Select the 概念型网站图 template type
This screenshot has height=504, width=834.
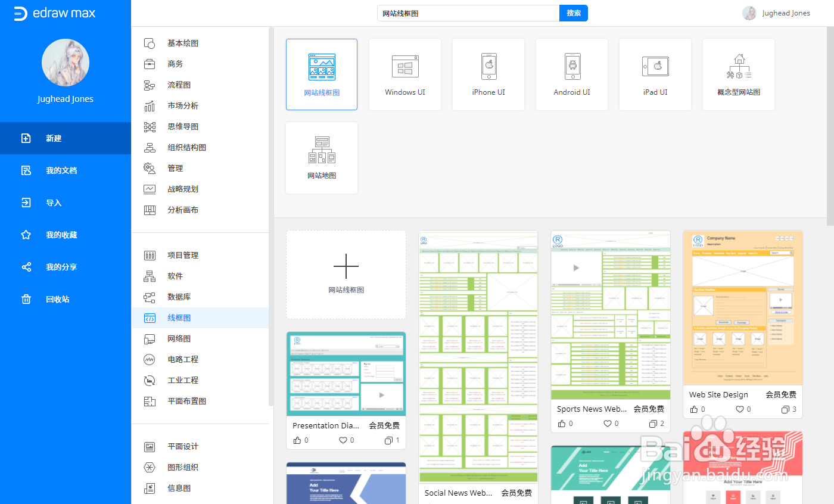[x=738, y=74]
